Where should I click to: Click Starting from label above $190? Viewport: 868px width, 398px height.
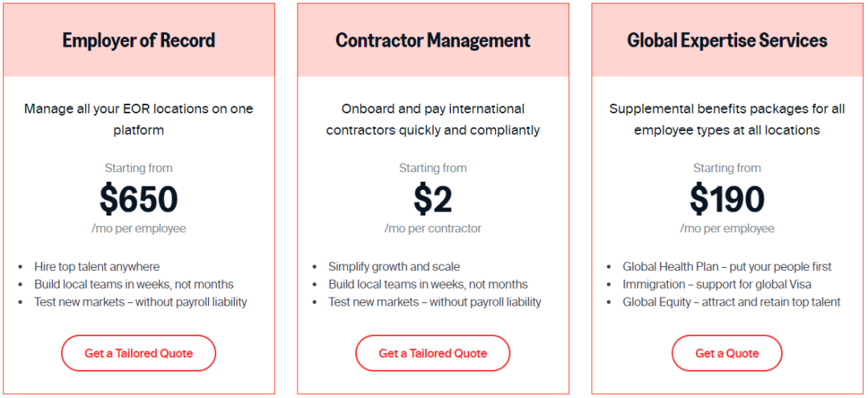pos(727,168)
